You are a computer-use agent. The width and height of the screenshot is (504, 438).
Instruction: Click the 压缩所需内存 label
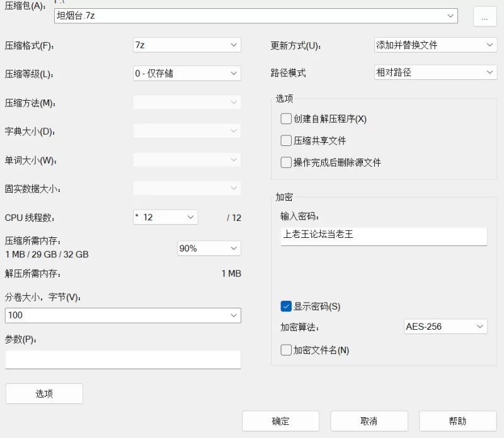click(33, 240)
